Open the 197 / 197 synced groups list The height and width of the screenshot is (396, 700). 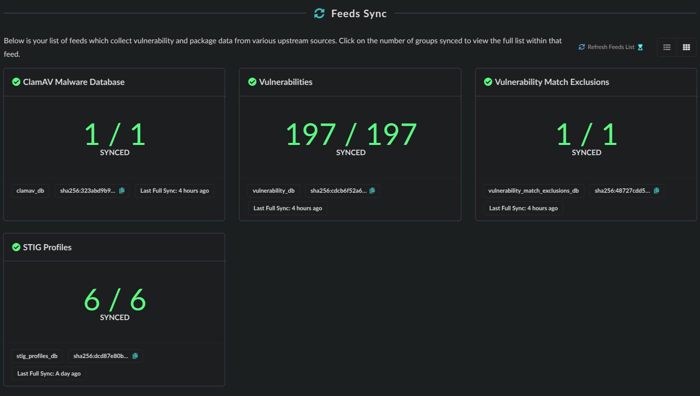point(351,134)
